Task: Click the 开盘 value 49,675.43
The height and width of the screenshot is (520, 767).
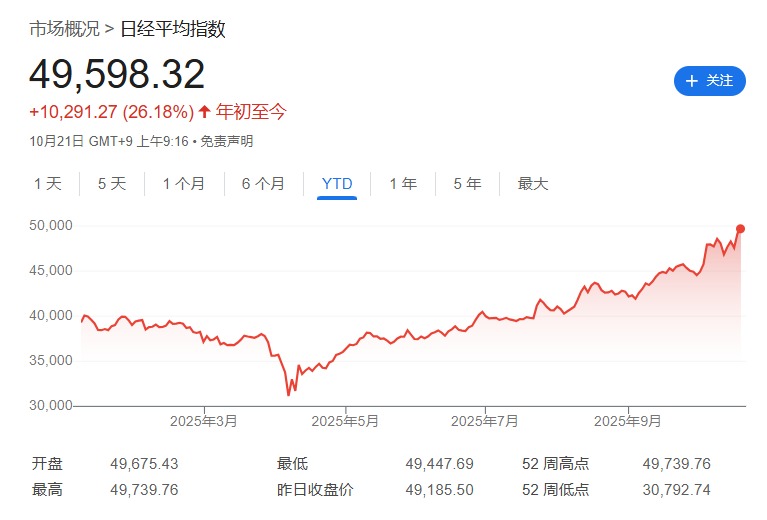Action: [x=144, y=464]
